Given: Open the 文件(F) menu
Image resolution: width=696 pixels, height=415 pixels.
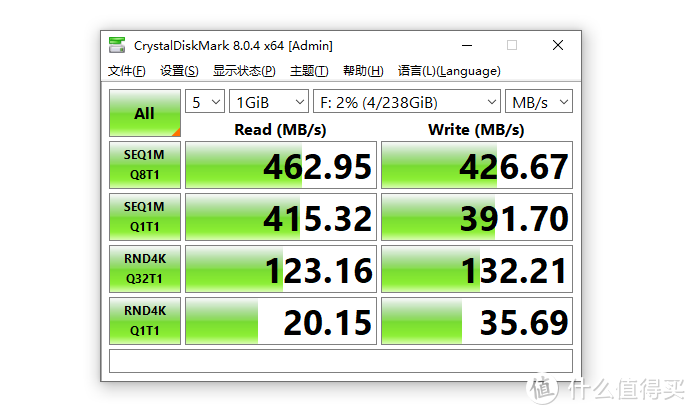Looking at the screenshot, I should (x=127, y=71).
